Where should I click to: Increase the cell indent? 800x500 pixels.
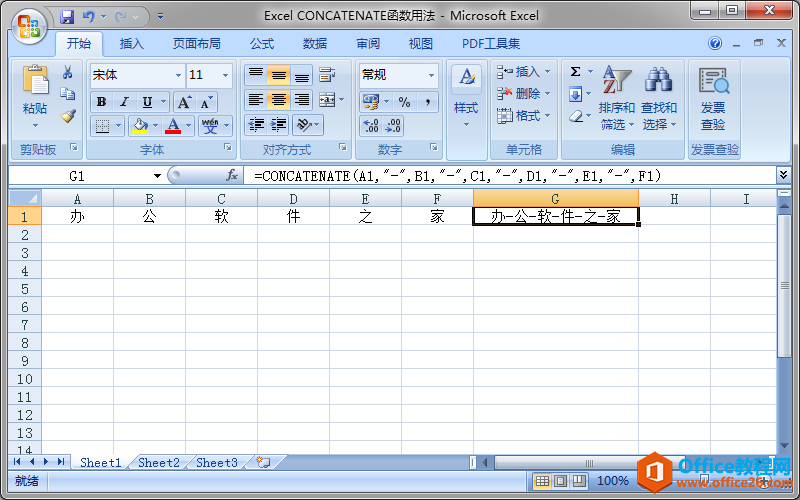279,125
